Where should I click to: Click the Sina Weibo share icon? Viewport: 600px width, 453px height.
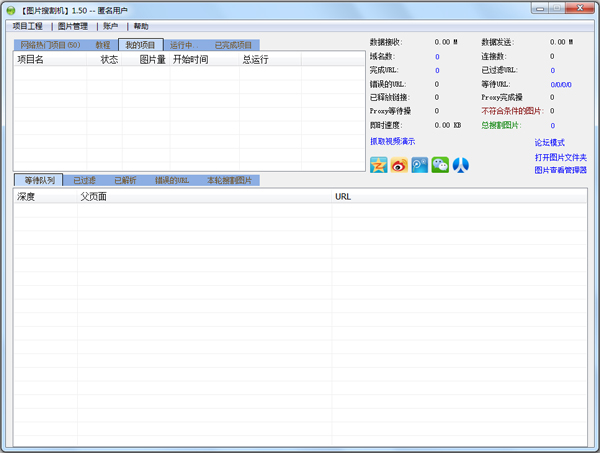[x=399, y=165]
